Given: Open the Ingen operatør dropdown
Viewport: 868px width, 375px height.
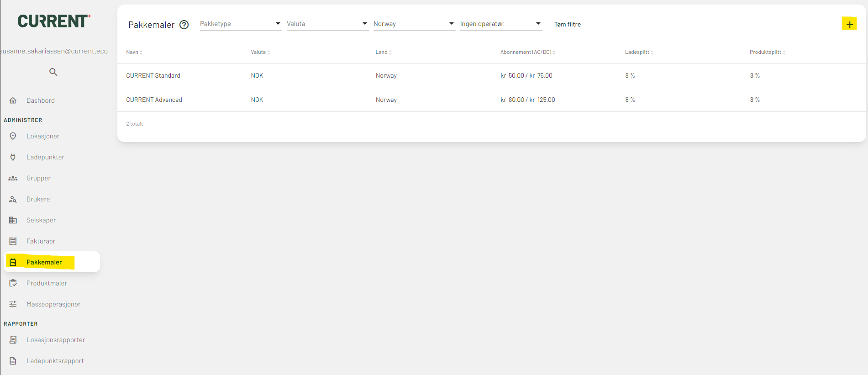Looking at the screenshot, I should 501,24.
